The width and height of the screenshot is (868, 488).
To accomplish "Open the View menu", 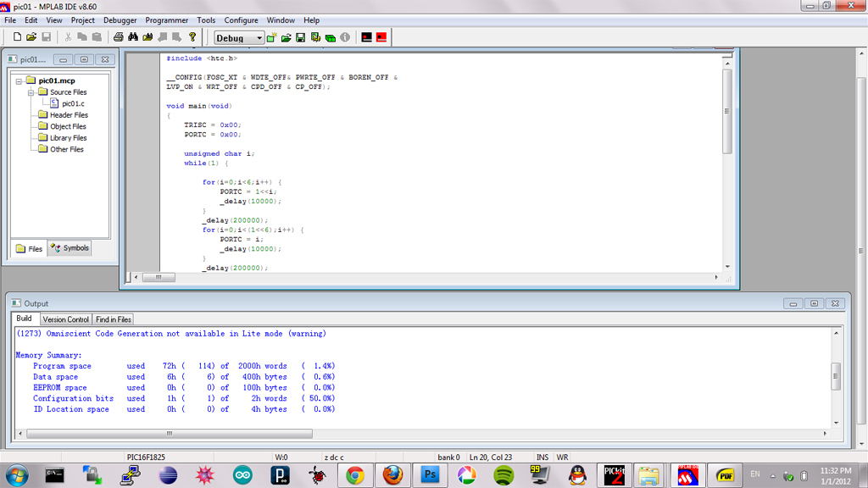I will click(x=54, y=20).
